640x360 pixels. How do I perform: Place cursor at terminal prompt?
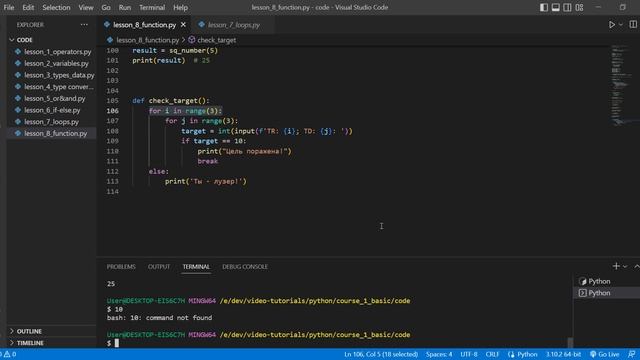tap(117, 343)
